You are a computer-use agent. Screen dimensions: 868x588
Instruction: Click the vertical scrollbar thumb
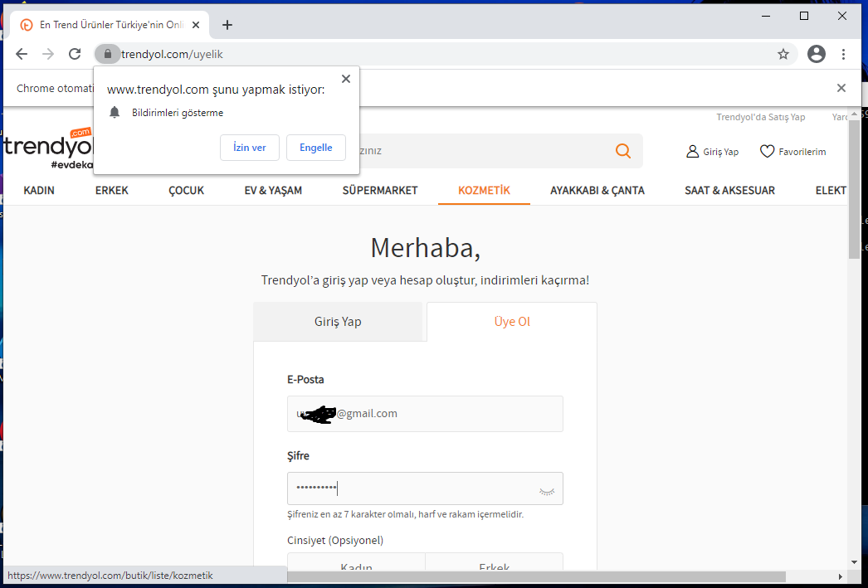[854, 189]
